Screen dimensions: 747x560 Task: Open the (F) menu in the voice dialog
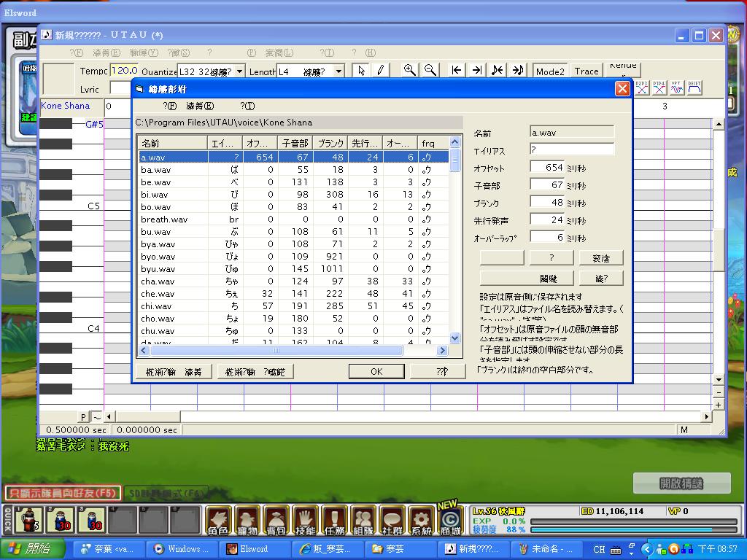[x=169, y=106]
